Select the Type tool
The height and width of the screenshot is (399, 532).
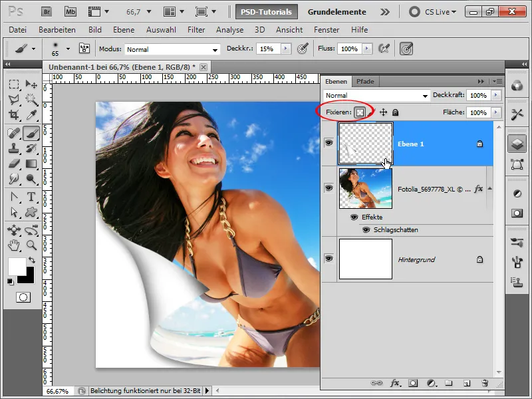coord(31,197)
